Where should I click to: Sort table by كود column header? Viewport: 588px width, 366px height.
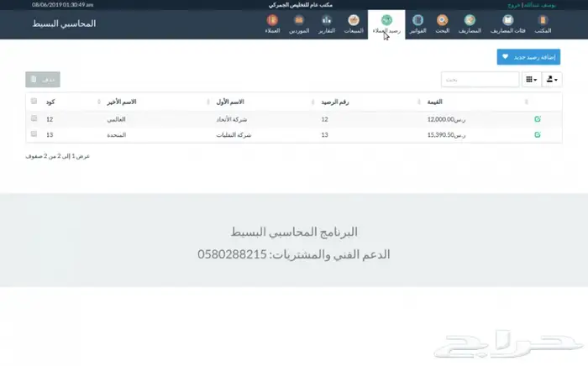click(x=50, y=102)
